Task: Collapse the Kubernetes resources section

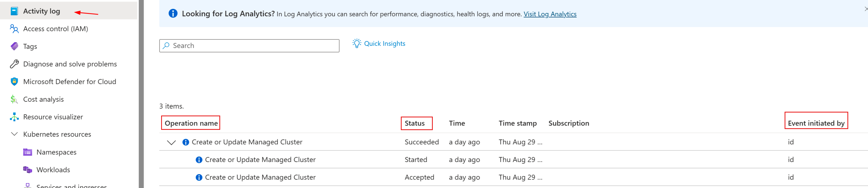Action: 14,134
